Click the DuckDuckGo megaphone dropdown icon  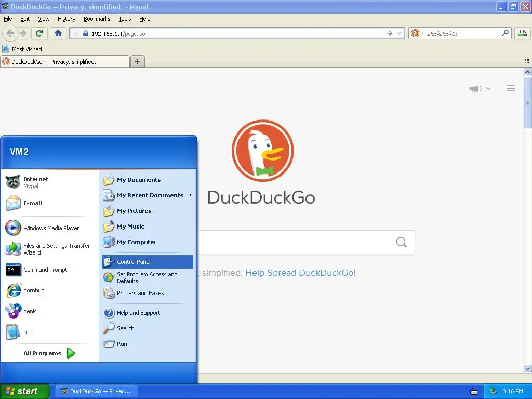[480, 89]
